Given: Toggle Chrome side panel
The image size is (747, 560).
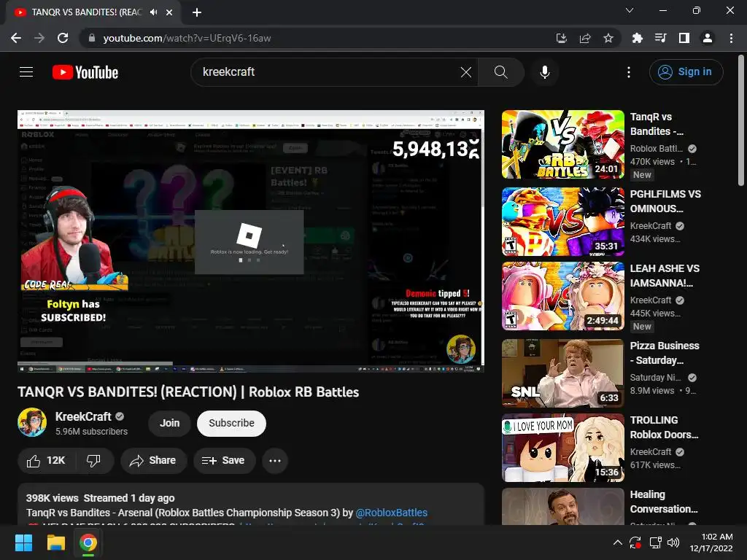Looking at the screenshot, I should pos(684,38).
